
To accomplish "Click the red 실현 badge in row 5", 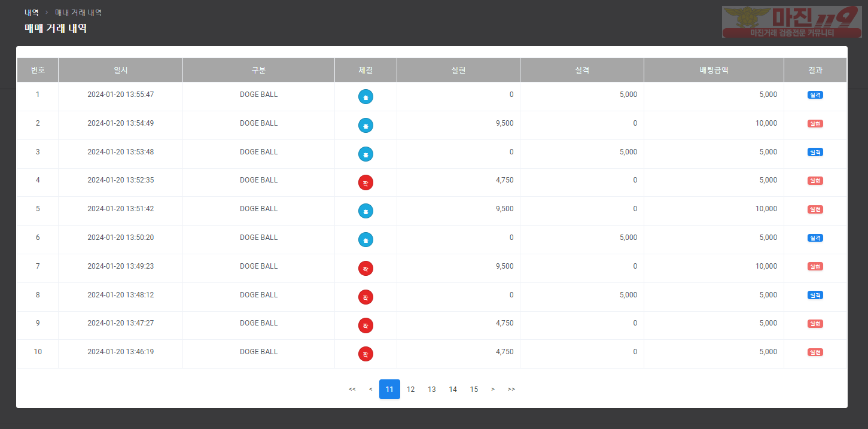I will pos(815,209).
